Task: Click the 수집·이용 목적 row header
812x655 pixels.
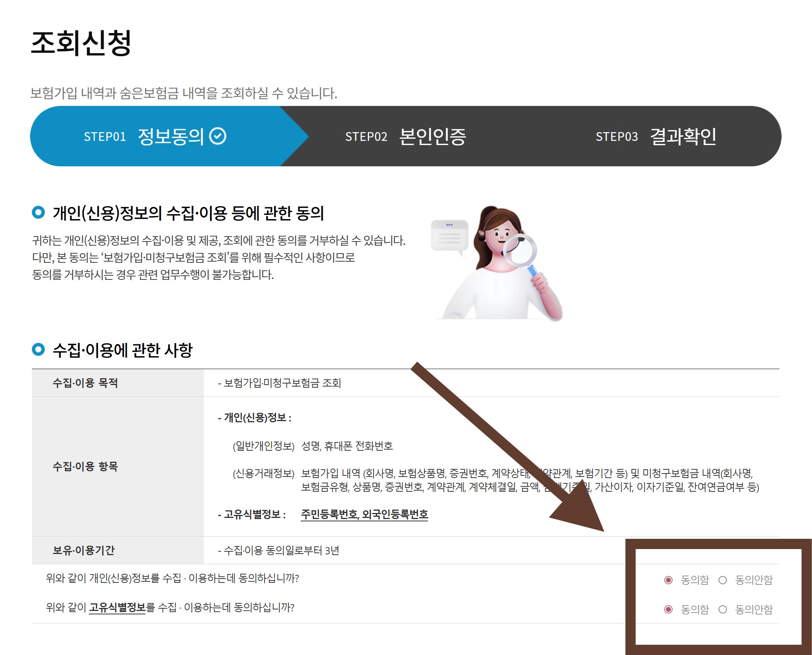Action: click(85, 383)
